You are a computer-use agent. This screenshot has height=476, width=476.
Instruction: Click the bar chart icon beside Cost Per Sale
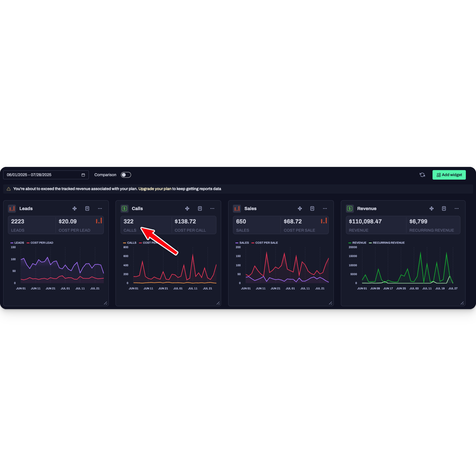click(x=324, y=221)
